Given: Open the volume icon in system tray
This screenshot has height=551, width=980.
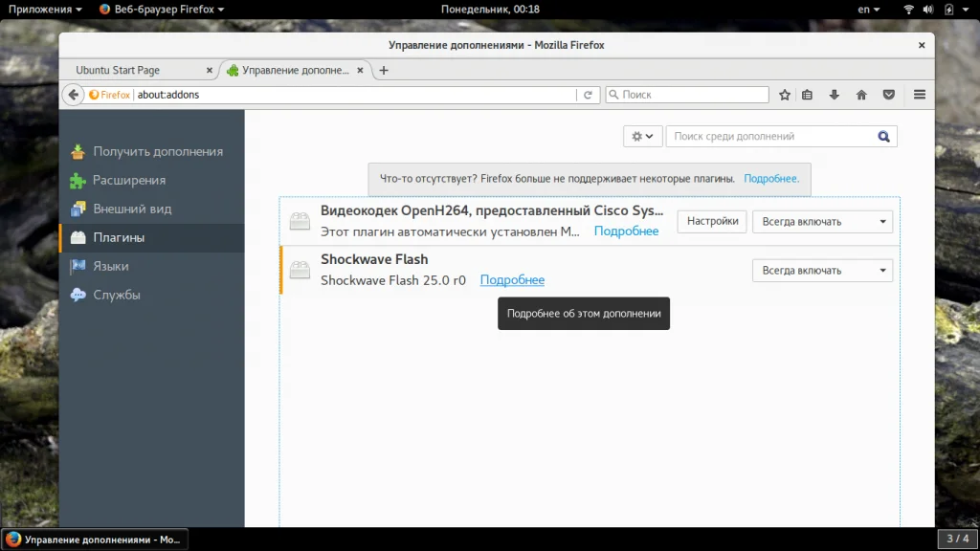Looking at the screenshot, I should click(x=928, y=10).
